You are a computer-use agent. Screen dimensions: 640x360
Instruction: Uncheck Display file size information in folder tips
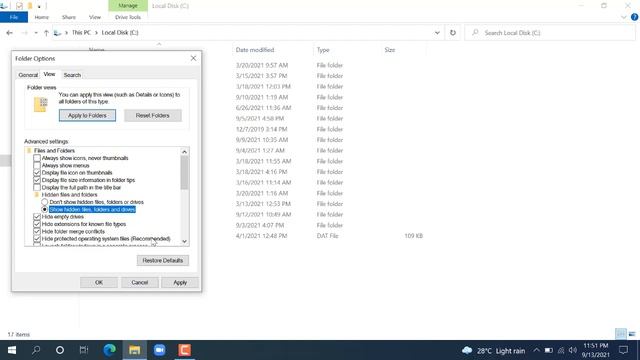tap(37, 180)
